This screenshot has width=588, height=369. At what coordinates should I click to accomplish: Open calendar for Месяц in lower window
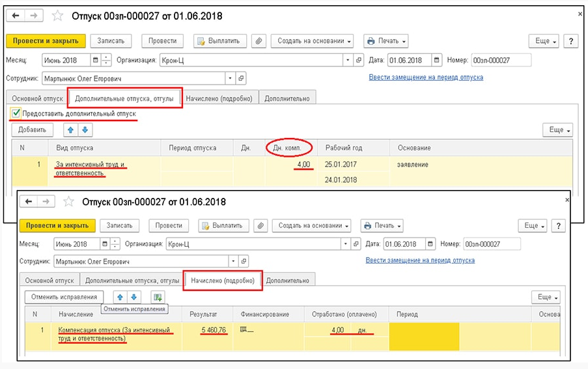point(105,244)
